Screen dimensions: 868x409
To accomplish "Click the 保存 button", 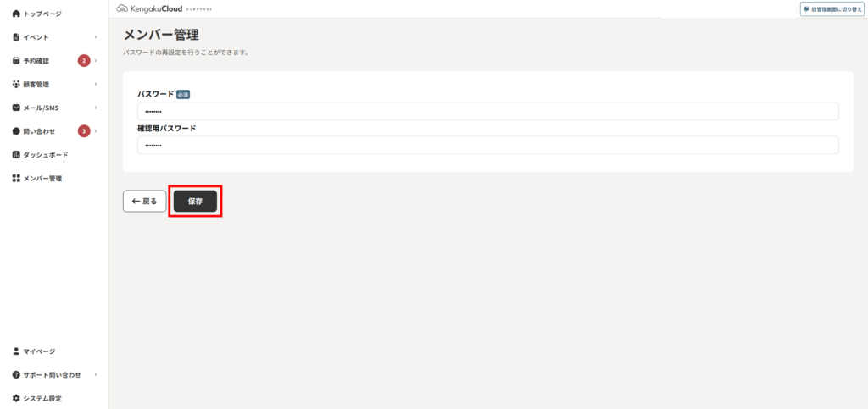I will point(195,202).
